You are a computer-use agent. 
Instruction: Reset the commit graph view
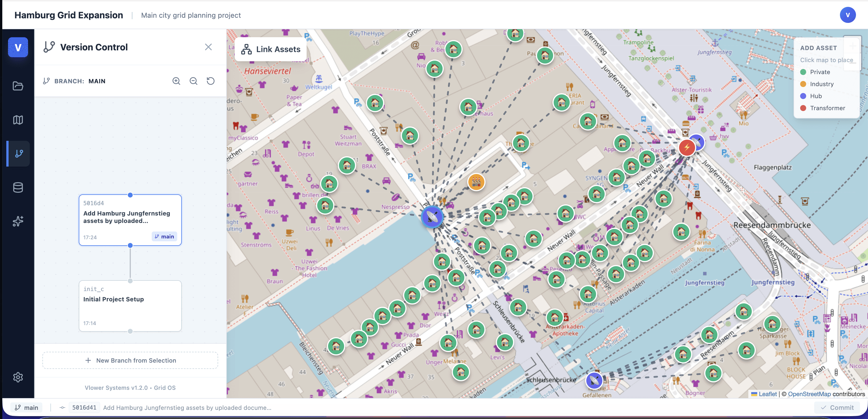pyautogui.click(x=211, y=81)
